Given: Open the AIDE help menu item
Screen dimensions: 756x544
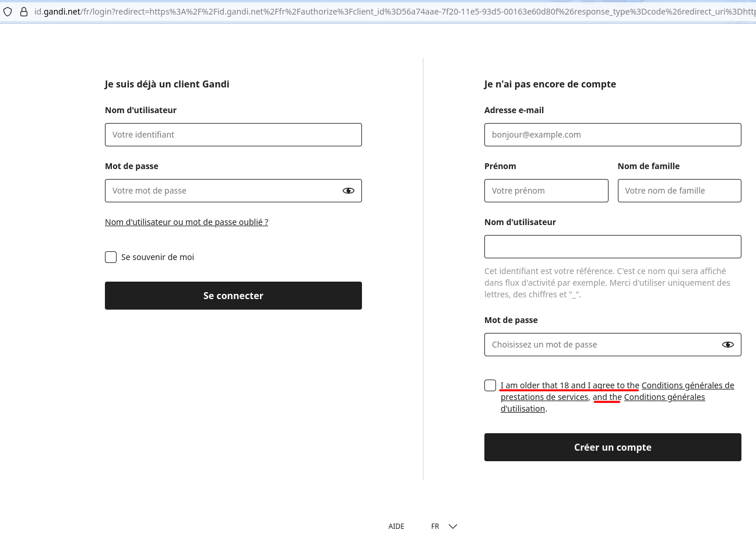Looking at the screenshot, I should pyautogui.click(x=396, y=527).
